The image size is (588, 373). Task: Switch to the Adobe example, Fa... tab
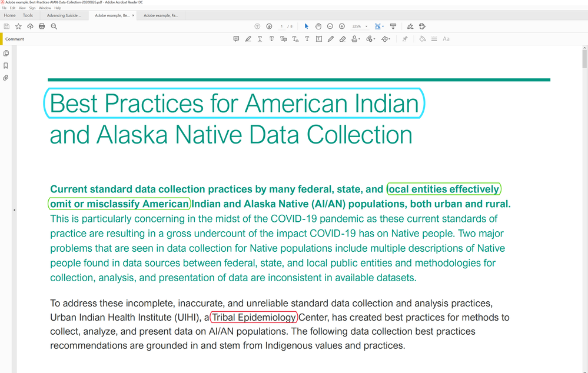point(161,15)
